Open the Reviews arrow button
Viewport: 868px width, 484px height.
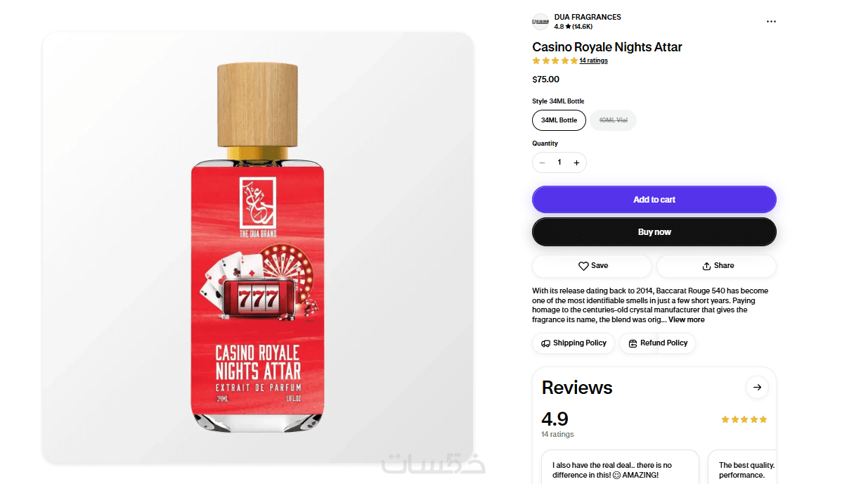(757, 387)
